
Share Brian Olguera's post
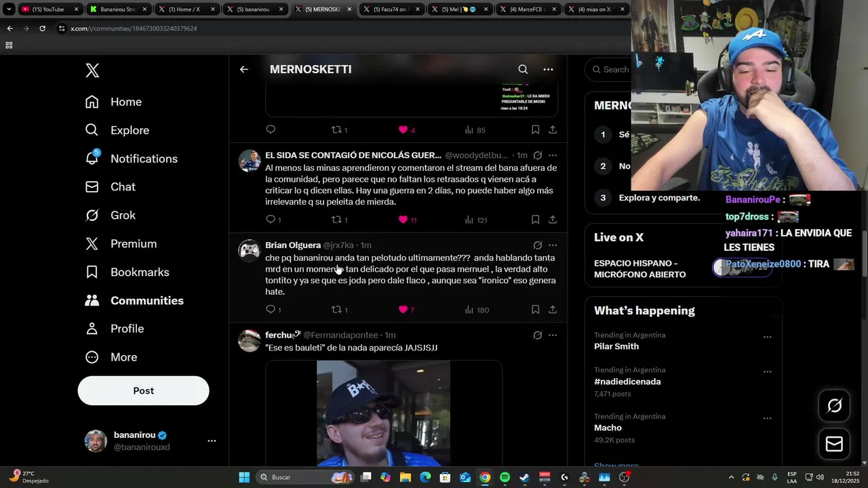coord(553,310)
